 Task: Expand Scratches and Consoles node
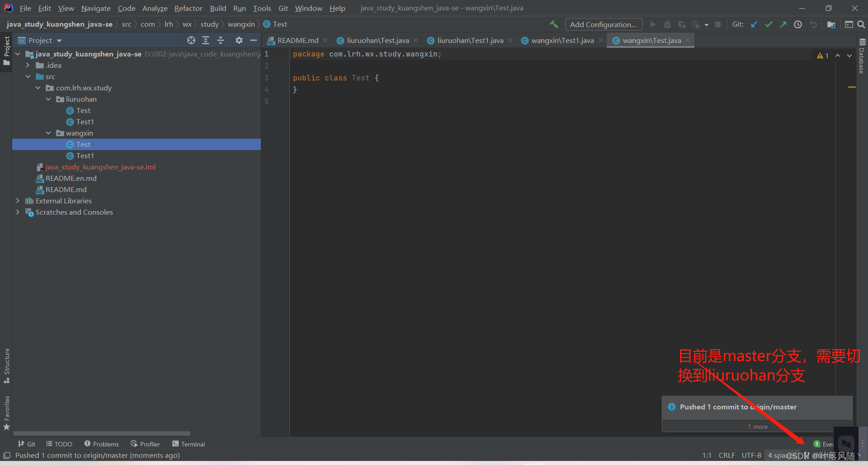18,212
